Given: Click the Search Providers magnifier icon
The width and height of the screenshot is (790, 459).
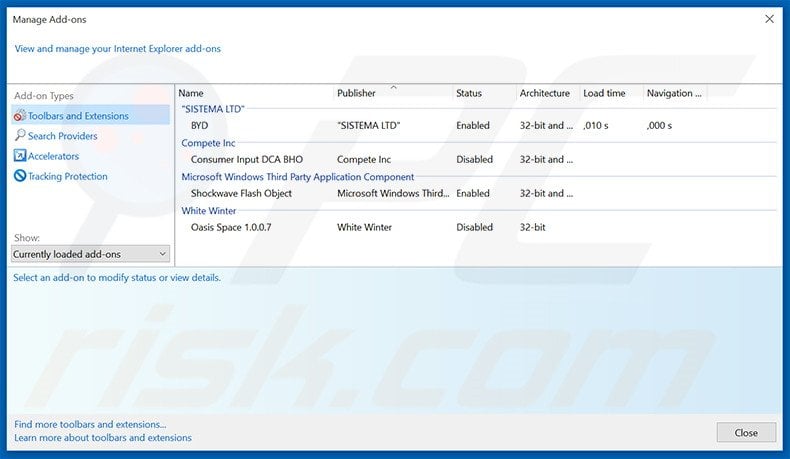Looking at the screenshot, I should [x=20, y=135].
